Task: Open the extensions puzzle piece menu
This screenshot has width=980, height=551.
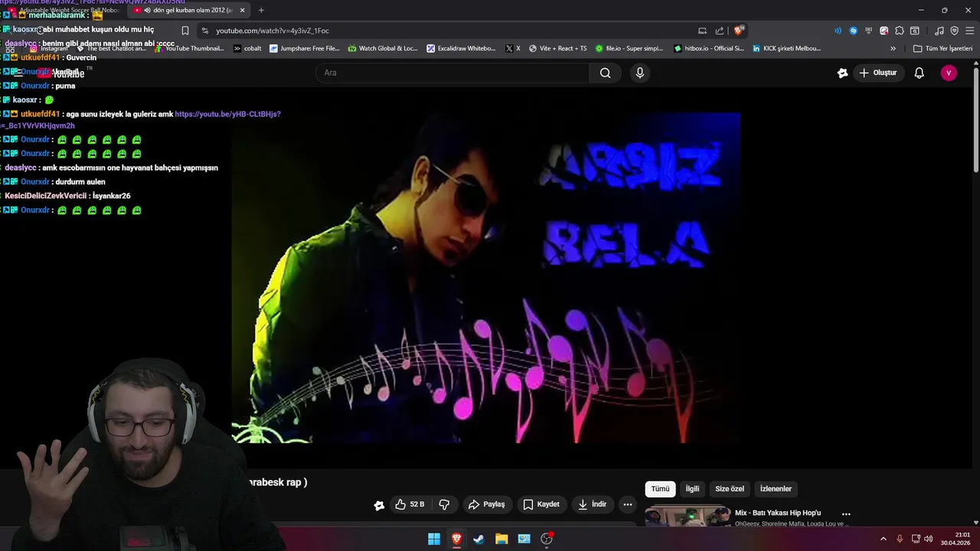Action: click(900, 31)
